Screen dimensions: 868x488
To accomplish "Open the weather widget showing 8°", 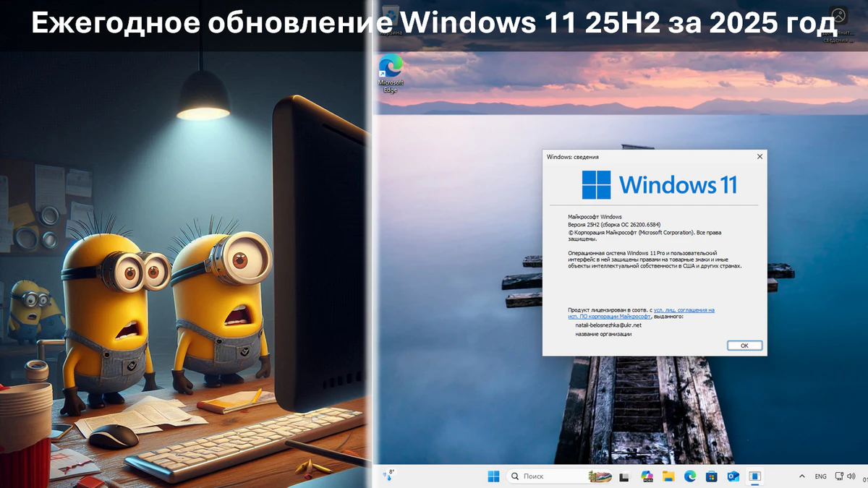I will click(x=388, y=475).
